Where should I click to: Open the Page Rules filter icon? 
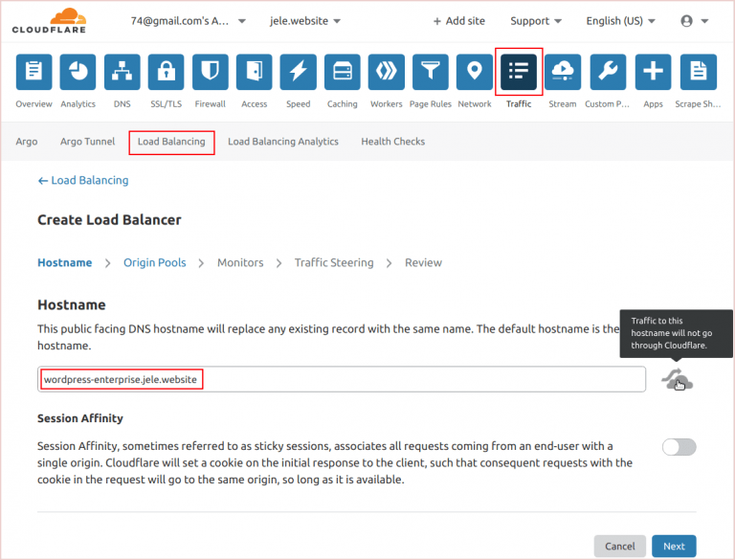431,72
